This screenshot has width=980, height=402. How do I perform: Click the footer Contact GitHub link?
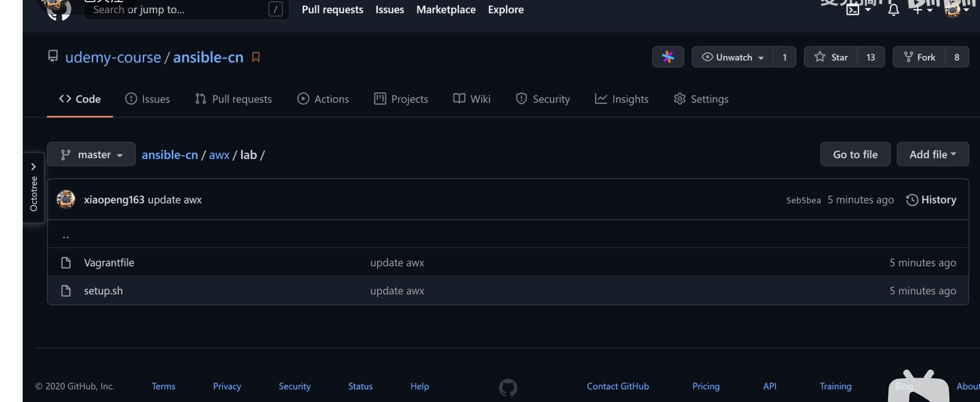tap(618, 386)
